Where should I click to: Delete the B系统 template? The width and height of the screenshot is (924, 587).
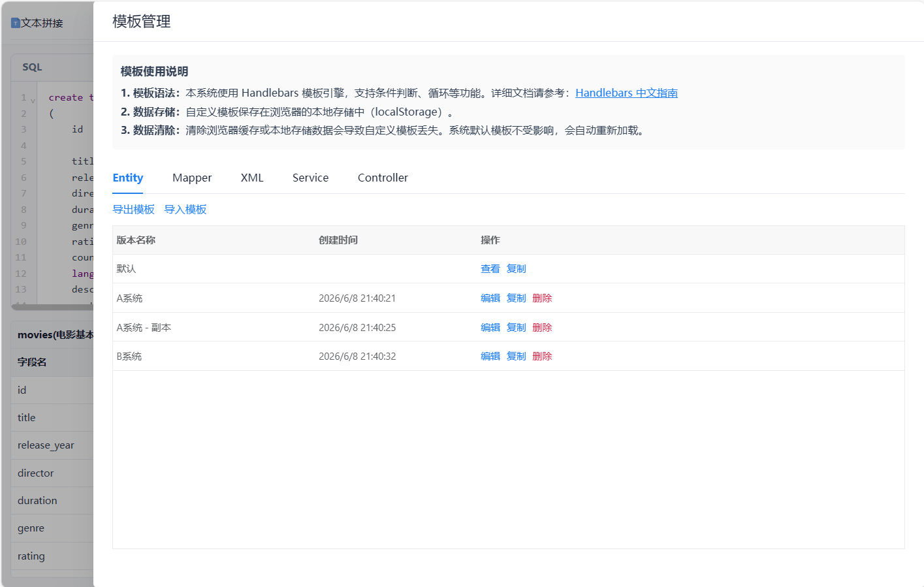coord(542,357)
